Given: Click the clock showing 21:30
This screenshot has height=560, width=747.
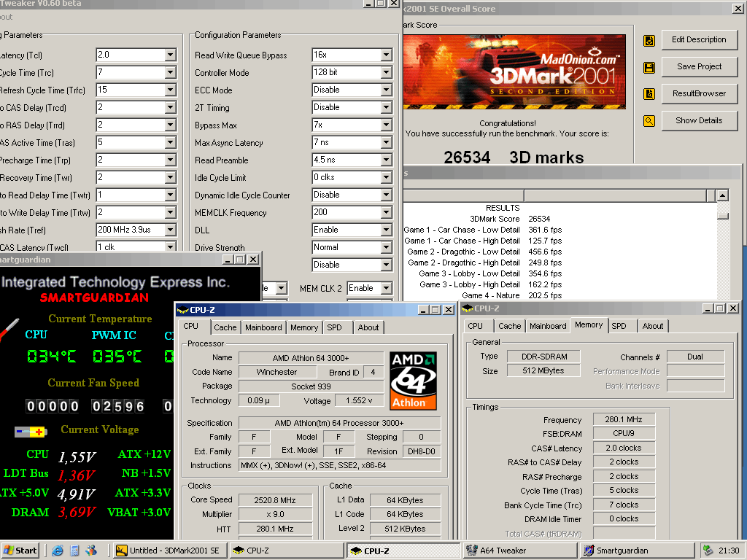Looking at the screenshot, I should [729, 551].
